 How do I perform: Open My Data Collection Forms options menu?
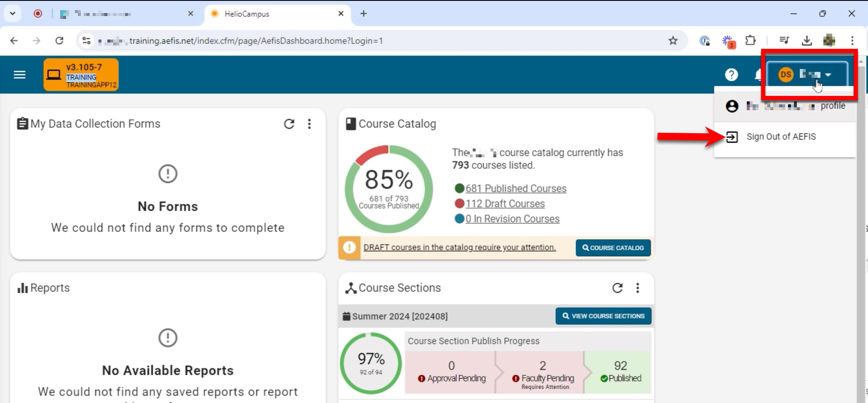[309, 124]
